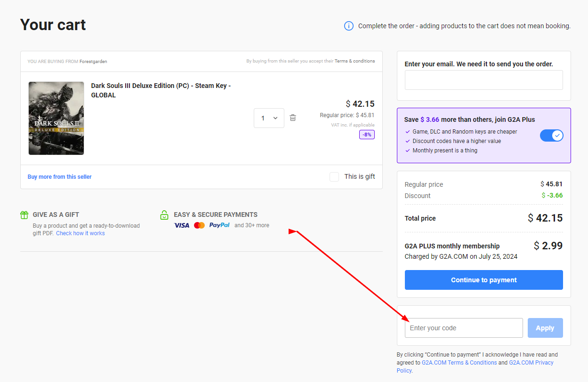Image resolution: width=588 pixels, height=382 pixels.
Task: Click Monthly present is a thing line
Action: click(445, 151)
